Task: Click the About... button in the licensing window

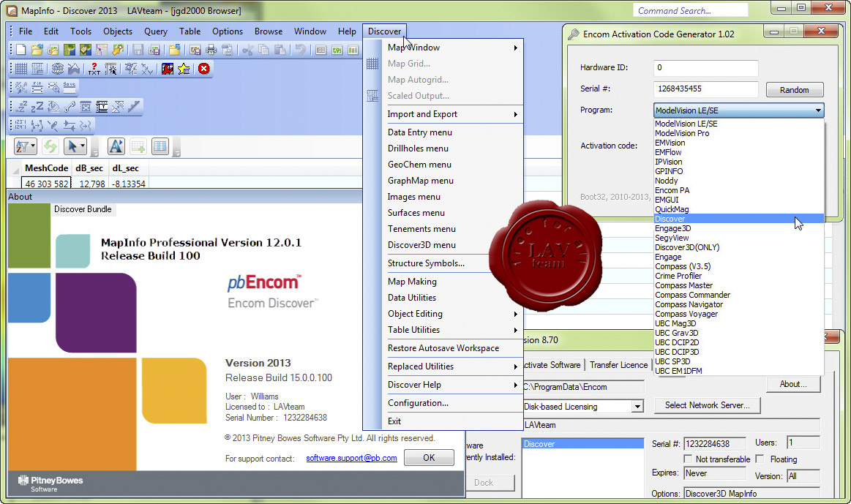Action: [x=793, y=384]
